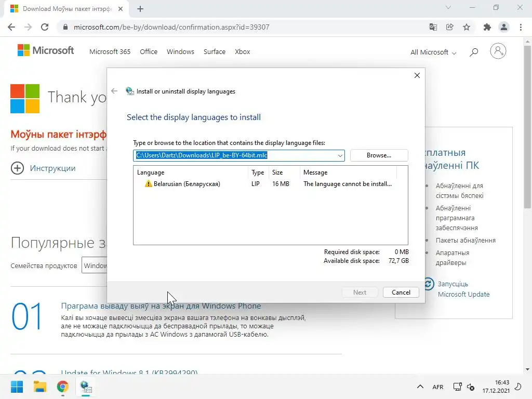Close the Download tab
This screenshot has height=399, width=532.
tap(121, 9)
